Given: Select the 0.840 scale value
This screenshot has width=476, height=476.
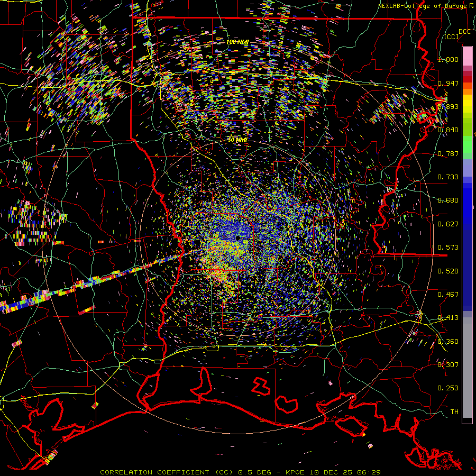Looking at the screenshot, I should [448, 130].
